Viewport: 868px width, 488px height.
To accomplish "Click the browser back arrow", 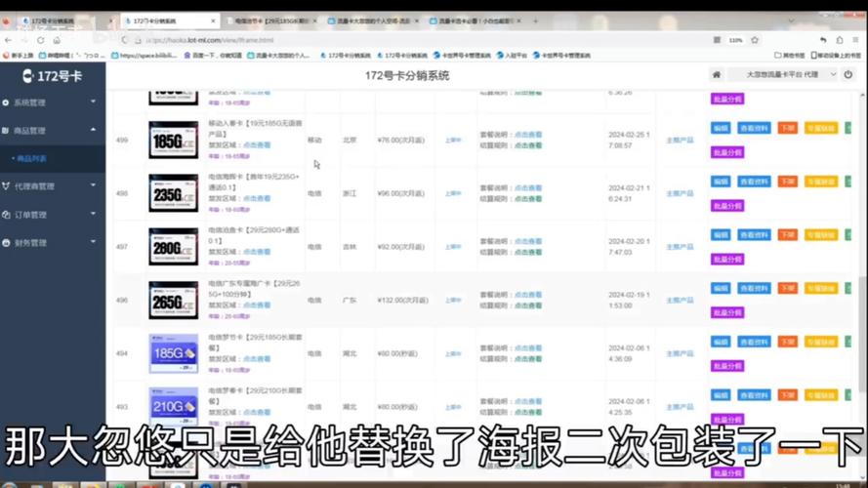I will tap(8, 40).
